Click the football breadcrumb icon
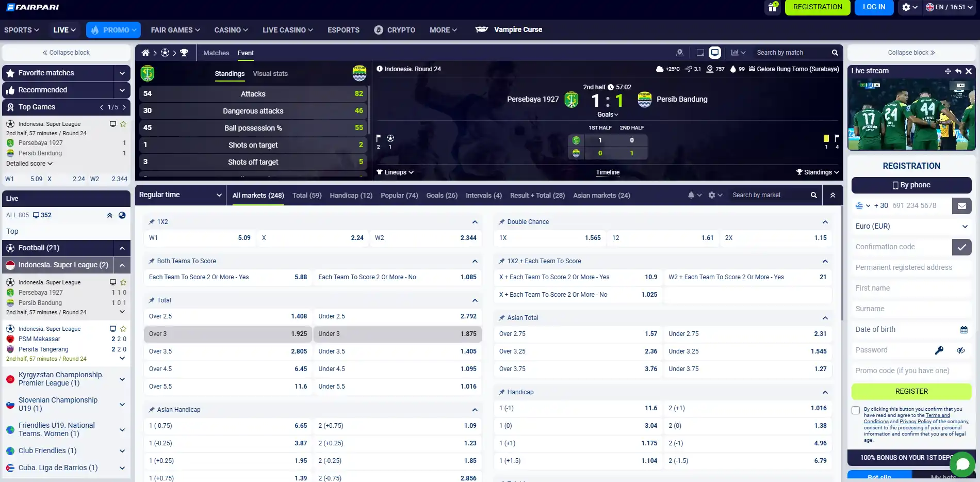 point(165,53)
